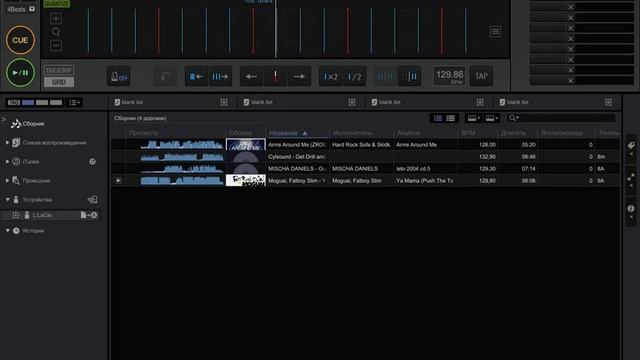
Task: Switch to the GRID panel
Action: tap(59, 82)
